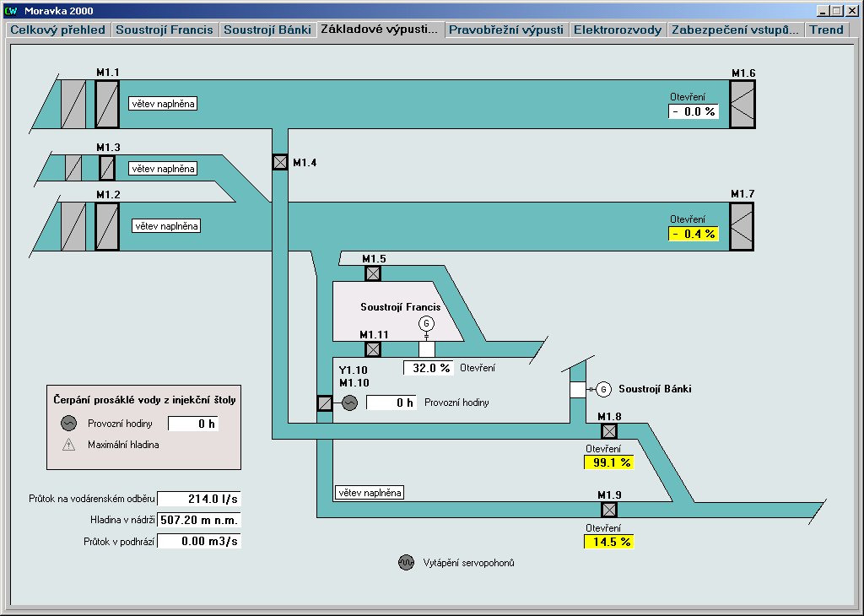Switch to the Celkový přehled tab
This screenshot has height=616, width=864.
click(57, 30)
